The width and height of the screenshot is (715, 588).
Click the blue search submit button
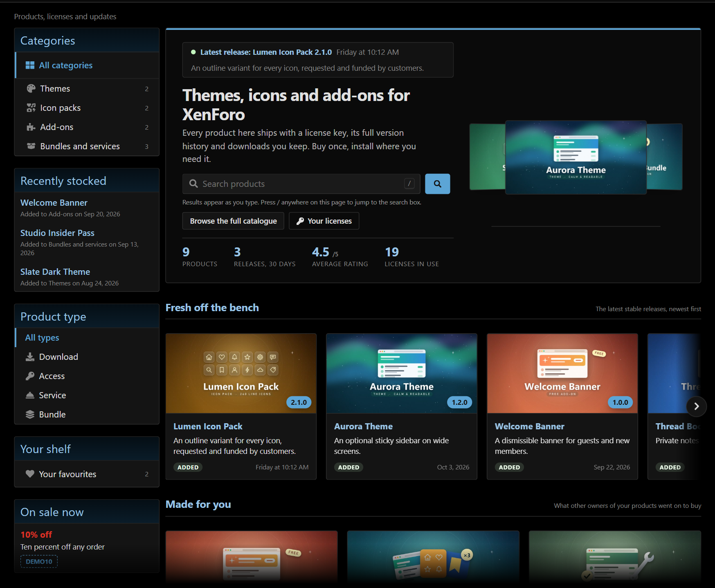click(x=438, y=184)
